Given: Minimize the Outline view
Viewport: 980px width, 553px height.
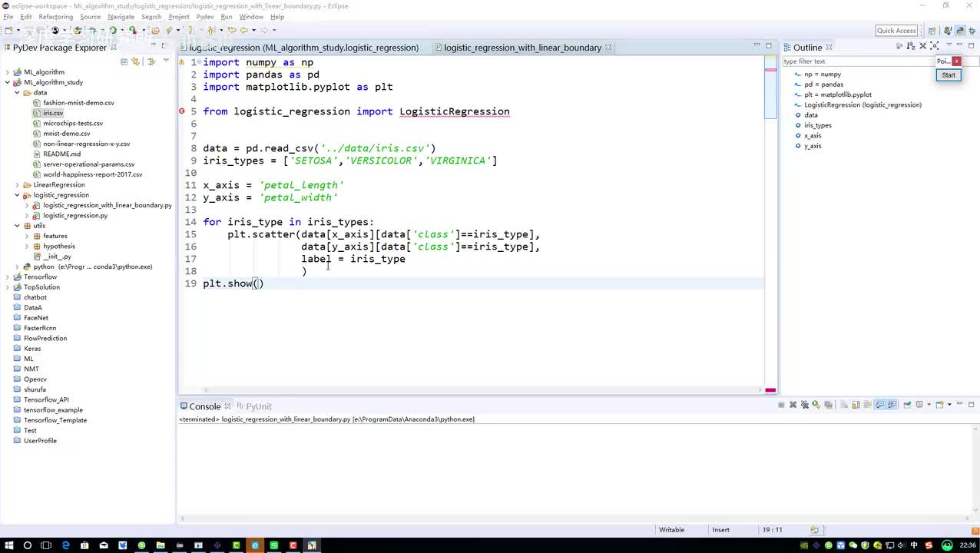Looking at the screenshot, I should coord(960,46).
